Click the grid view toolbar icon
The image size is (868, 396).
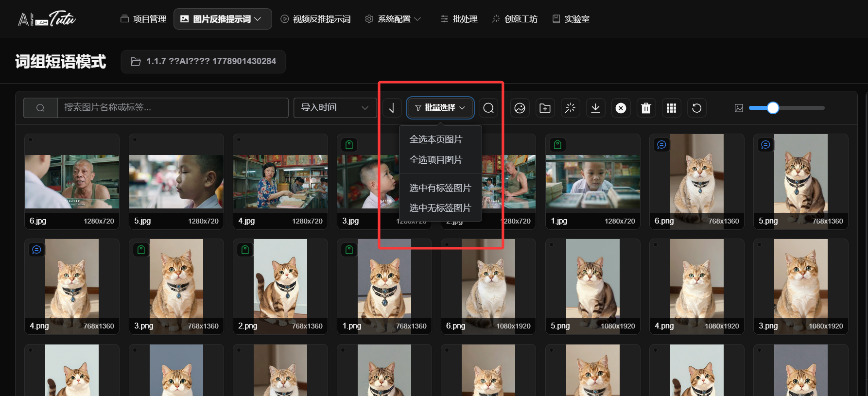[x=671, y=108]
